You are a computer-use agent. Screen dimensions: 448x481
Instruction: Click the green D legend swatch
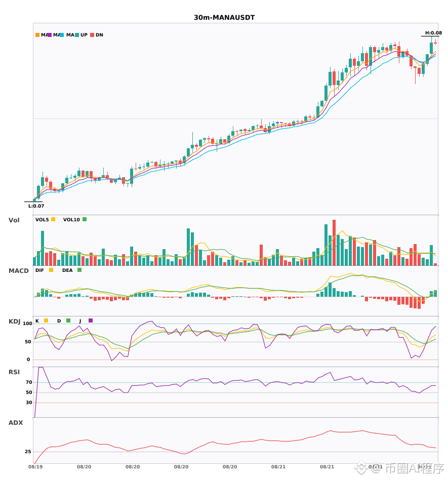coord(68,320)
